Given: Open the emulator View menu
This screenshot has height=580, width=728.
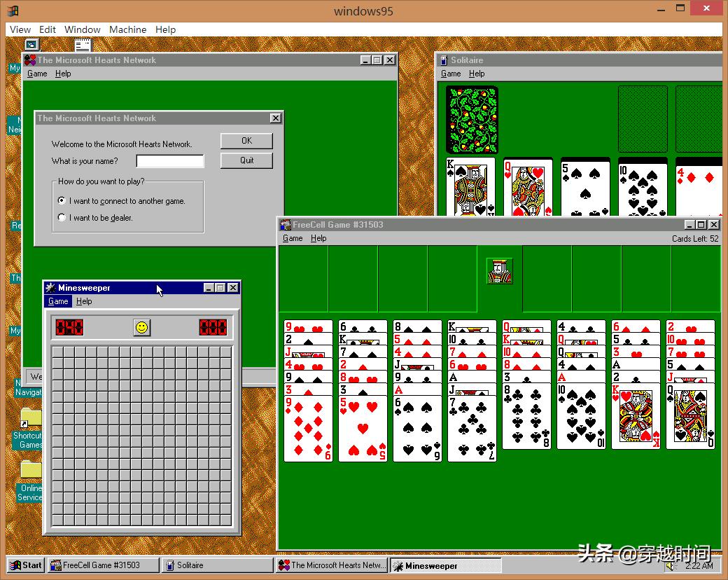Looking at the screenshot, I should coord(20,29).
